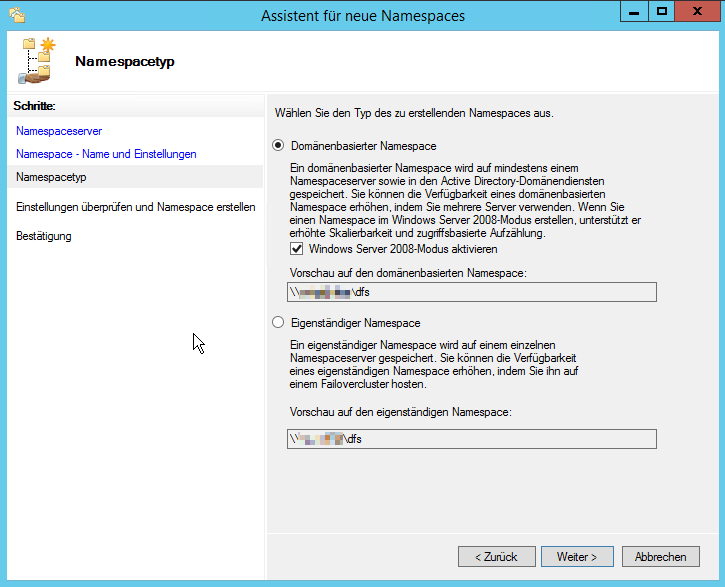Viewport: 725px width, 587px height.
Task: Open Namespace - Name und Einstellungen step
Action: click(106, 154)
